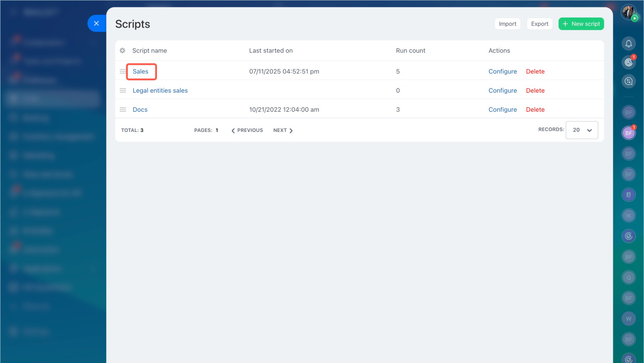Image resolution: width=644 pixels, height=363 pixels.
Task: Click drag handle for Legal entities sales
Action: coord(123,91)
